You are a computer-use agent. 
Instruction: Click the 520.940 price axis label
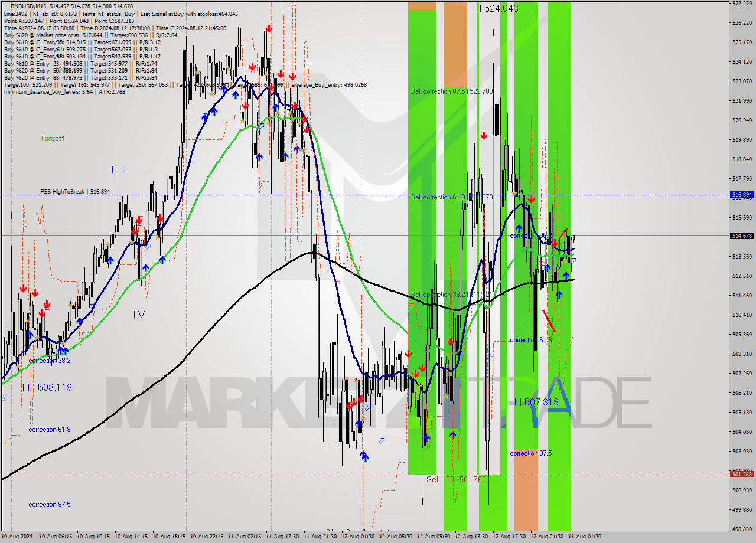click(742, 120)
